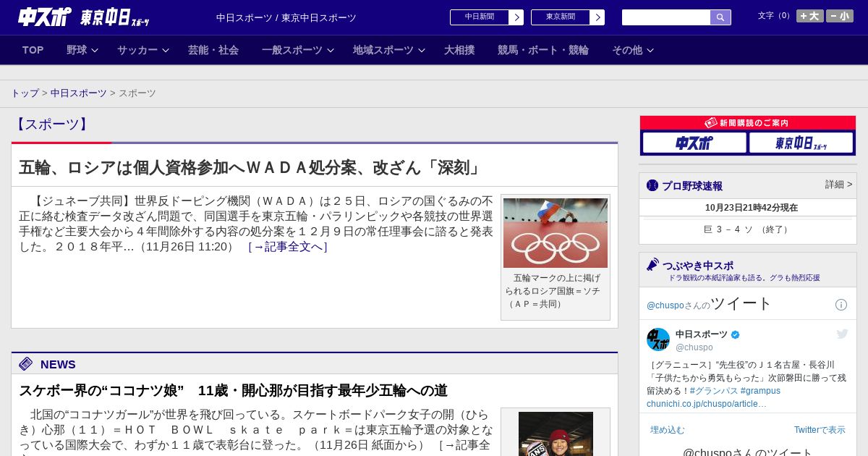Click the 新聞購読のご案内 banner
The height and width of the screenshot is (456, 868).
pos(748,123)
